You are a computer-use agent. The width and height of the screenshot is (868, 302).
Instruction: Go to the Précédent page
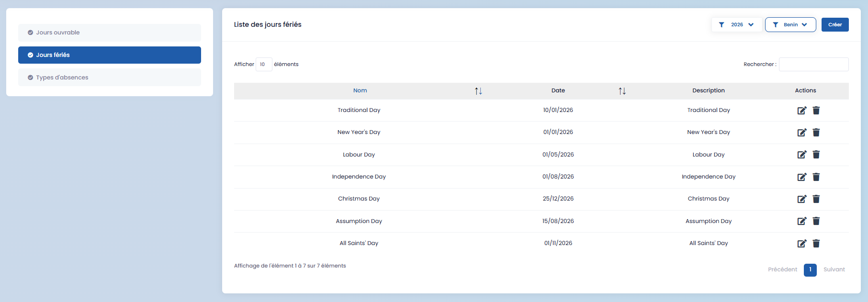pyautogui.click(x=782, y=270)
